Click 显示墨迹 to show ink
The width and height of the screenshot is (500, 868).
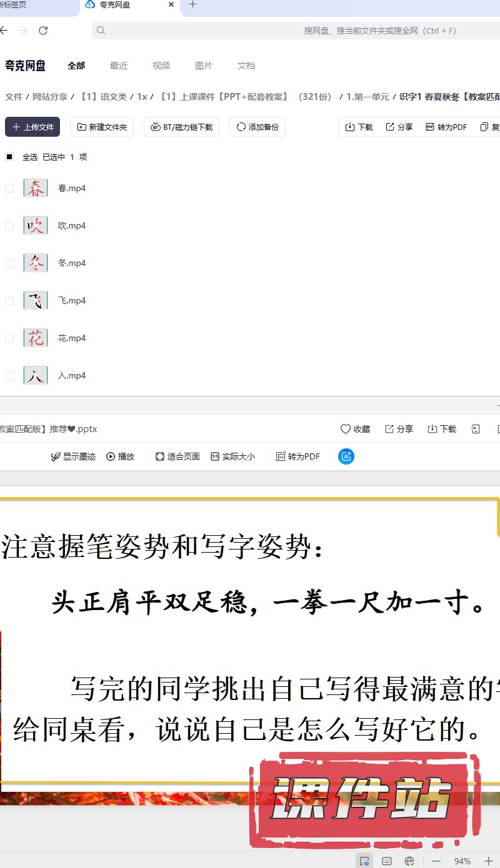(73, 456)
